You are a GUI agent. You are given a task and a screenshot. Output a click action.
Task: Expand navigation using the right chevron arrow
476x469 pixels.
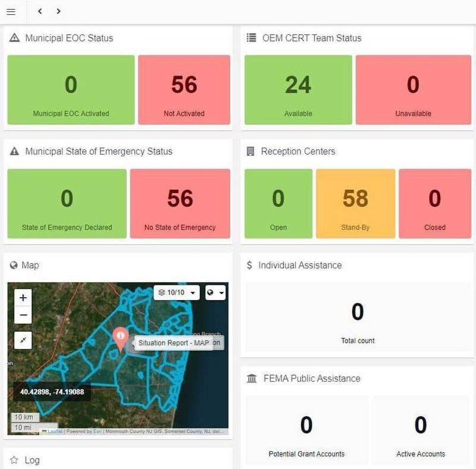click(58, 11)
